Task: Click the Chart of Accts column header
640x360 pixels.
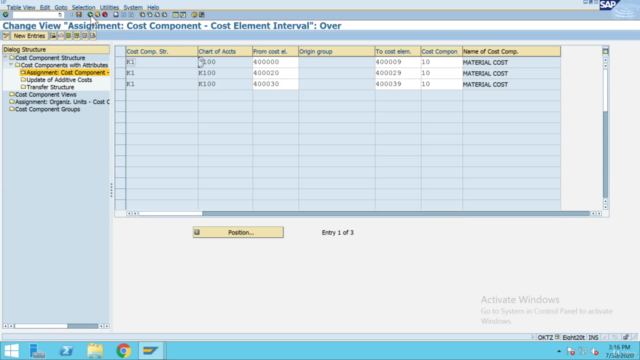Action: [225, 51]
